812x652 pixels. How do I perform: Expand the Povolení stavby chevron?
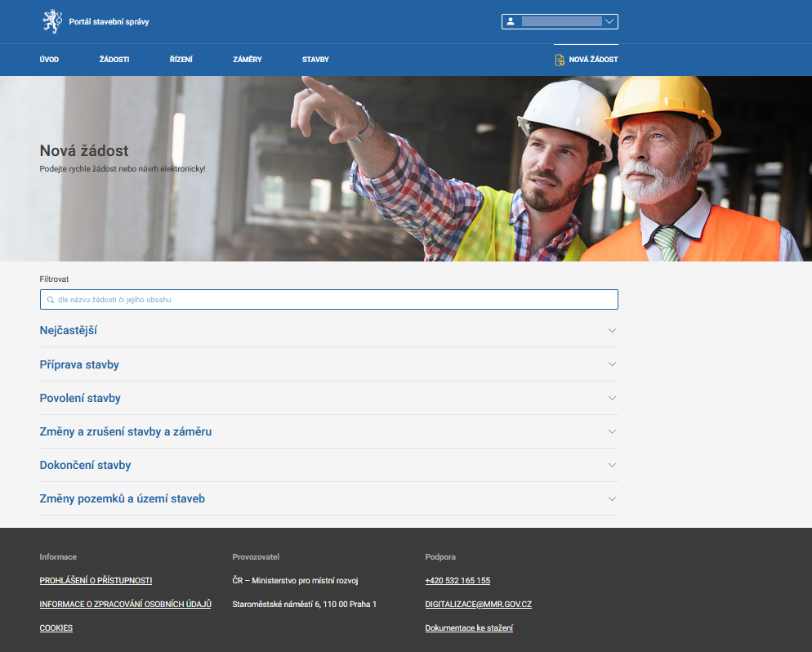tap(612, 398)
